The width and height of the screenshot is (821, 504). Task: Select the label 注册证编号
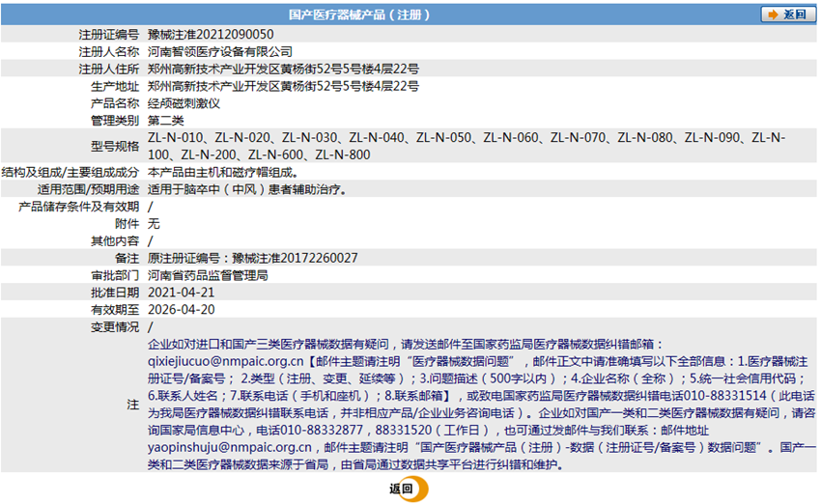pyautogui.click(x=109, y=35)
